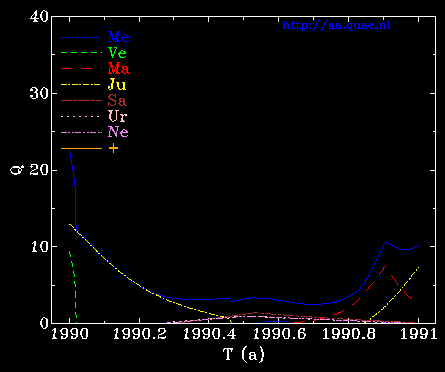Screen dimensions: 445x372
Task: Click the blue line sample beside Me
Action: [x=81, y=38]
